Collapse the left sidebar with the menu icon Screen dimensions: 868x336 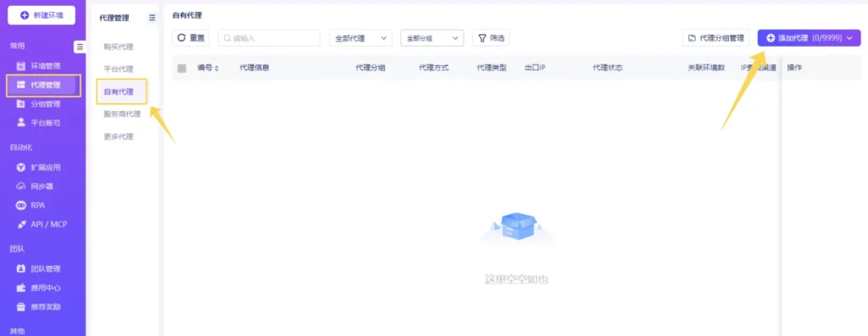[x=81, y=47]
